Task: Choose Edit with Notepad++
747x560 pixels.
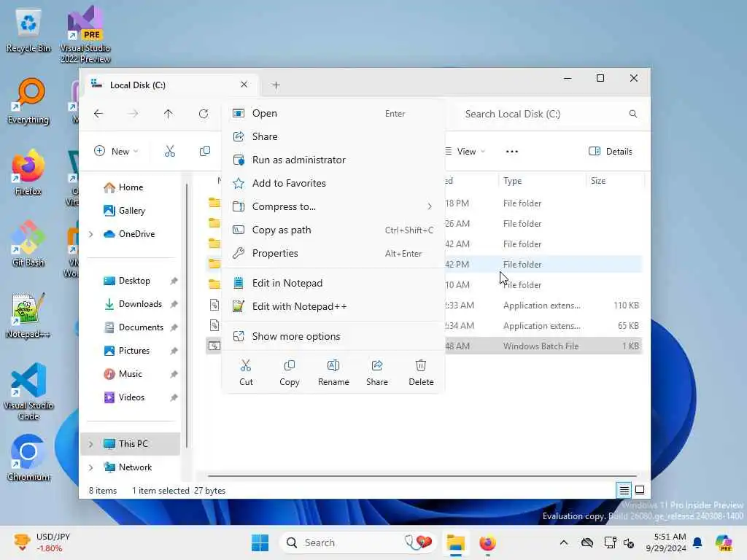Action: pyautogui.click(x=333, y=306)
